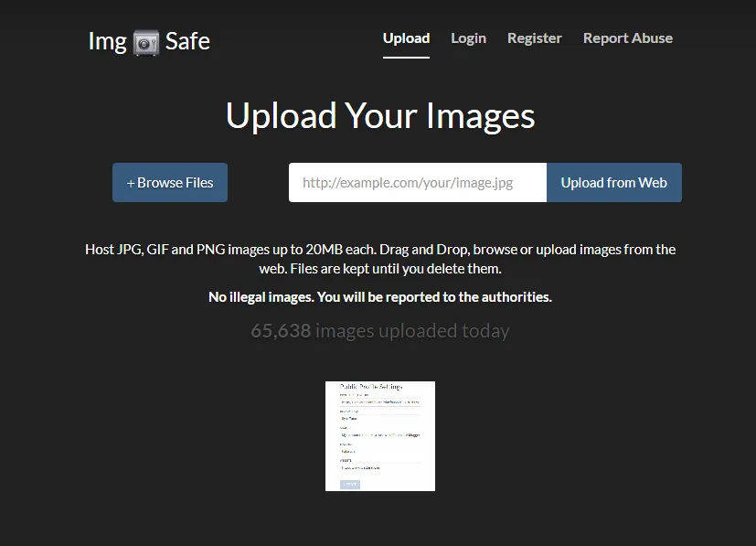Image resolution: width=756 pixels, height=546 pixels.
Task: Click the 'Host JPG, GIF and PNG' description text
Action: coord(380,259)
